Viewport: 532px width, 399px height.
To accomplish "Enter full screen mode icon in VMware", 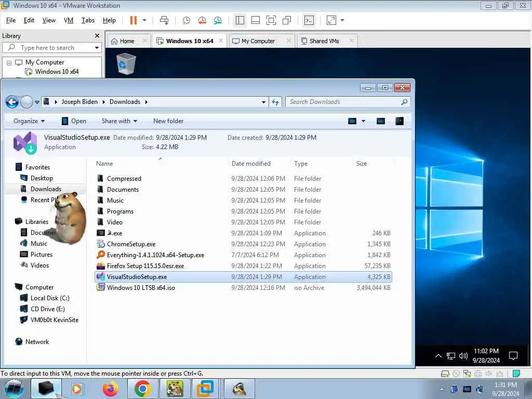I will 271,20.
